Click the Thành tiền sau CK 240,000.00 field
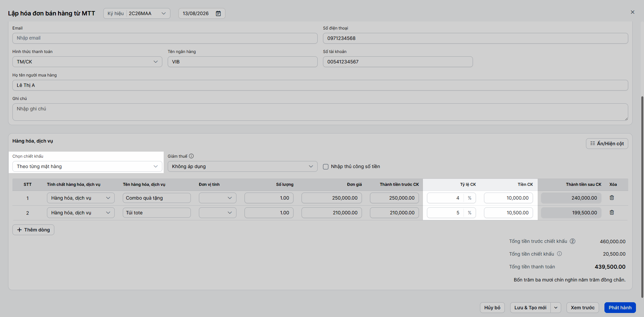This screenshot has width=644, height=317. [x=571, y=198]
